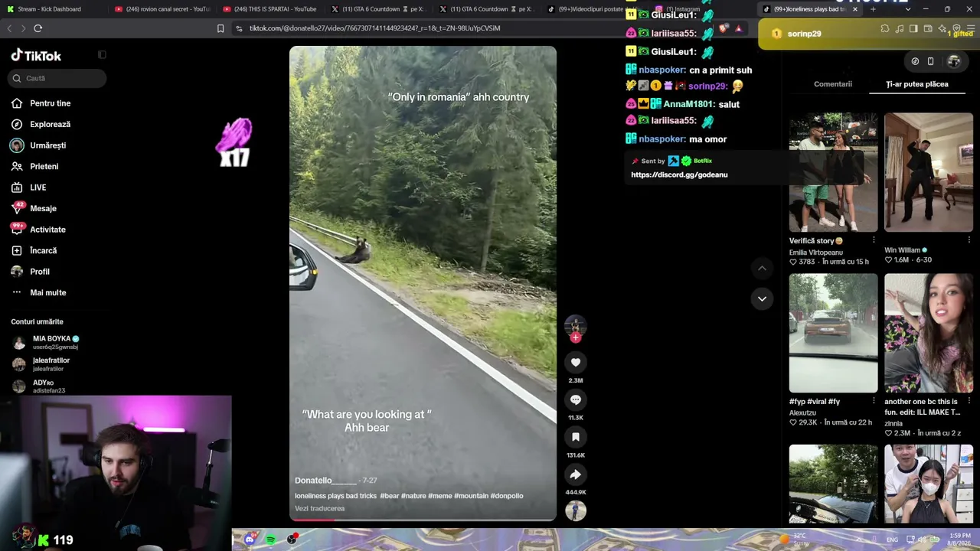Select Ți-ar putea plăcea tab

coord(917,84)
